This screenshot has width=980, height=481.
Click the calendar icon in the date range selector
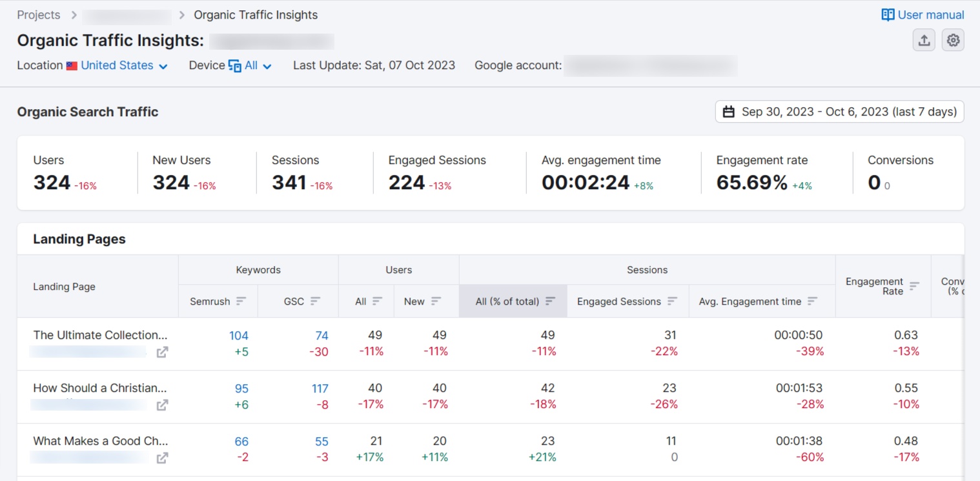[729, 111]
